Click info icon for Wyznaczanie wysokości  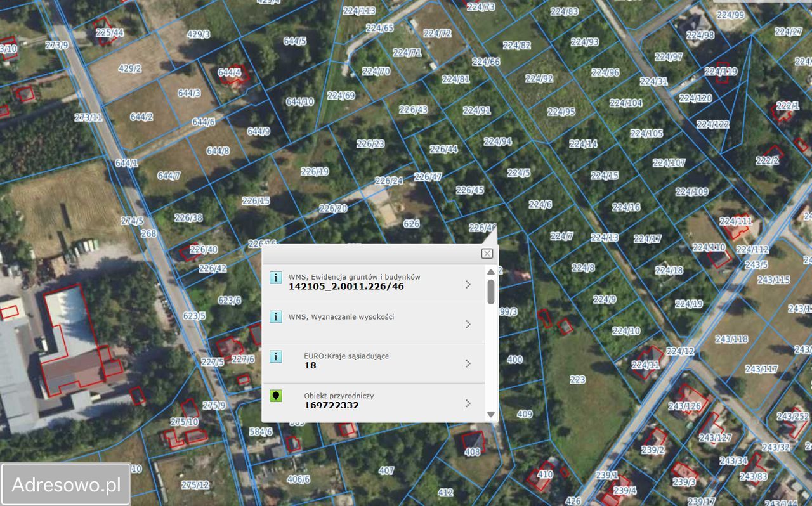276,316
